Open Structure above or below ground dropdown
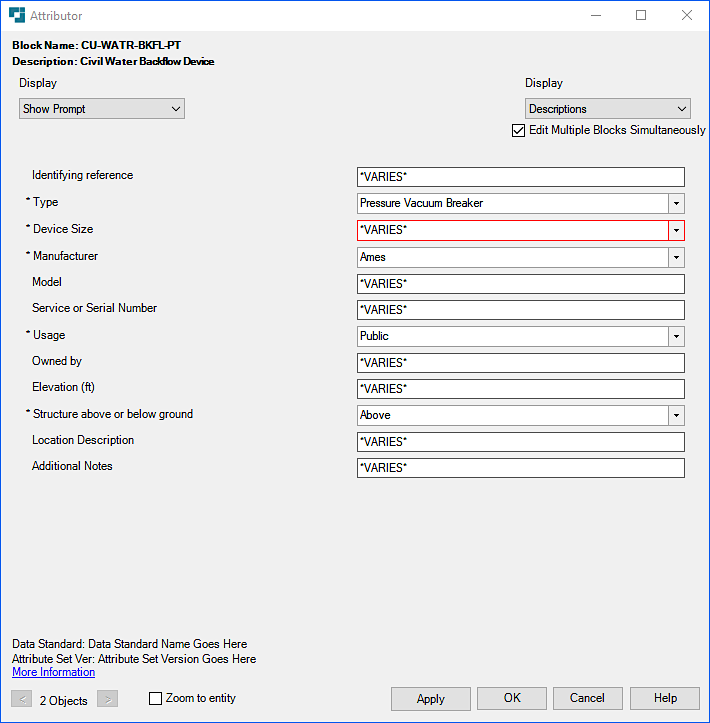 (676, 415)
